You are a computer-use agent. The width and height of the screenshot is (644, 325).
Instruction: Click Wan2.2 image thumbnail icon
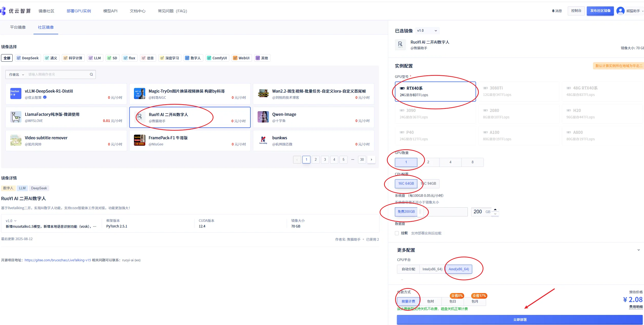263,93
